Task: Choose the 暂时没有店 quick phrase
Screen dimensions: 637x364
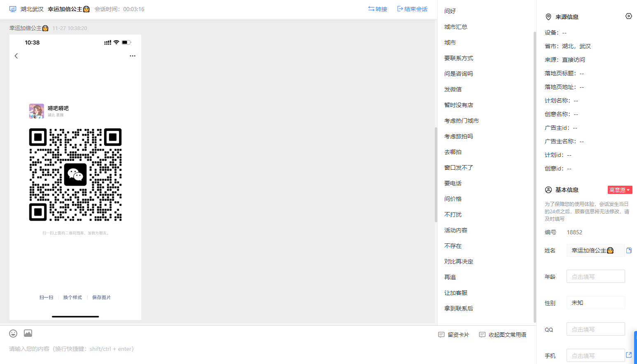Action: (x=459, y=105)
